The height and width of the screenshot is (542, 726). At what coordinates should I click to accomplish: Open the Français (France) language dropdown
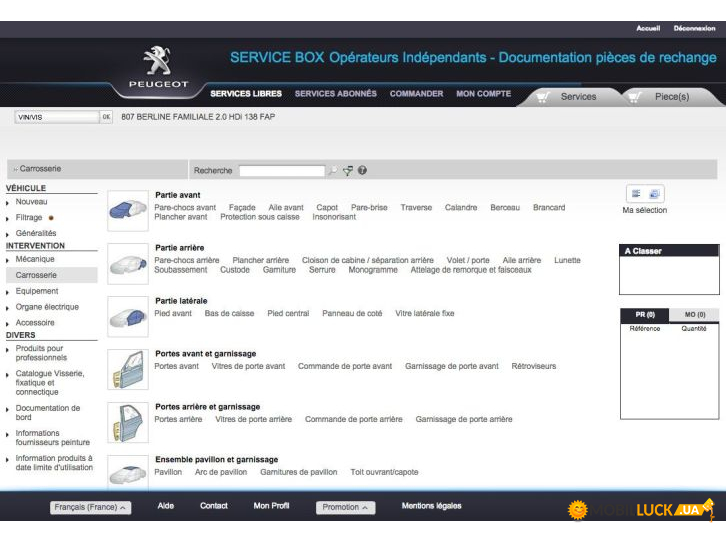90,508
